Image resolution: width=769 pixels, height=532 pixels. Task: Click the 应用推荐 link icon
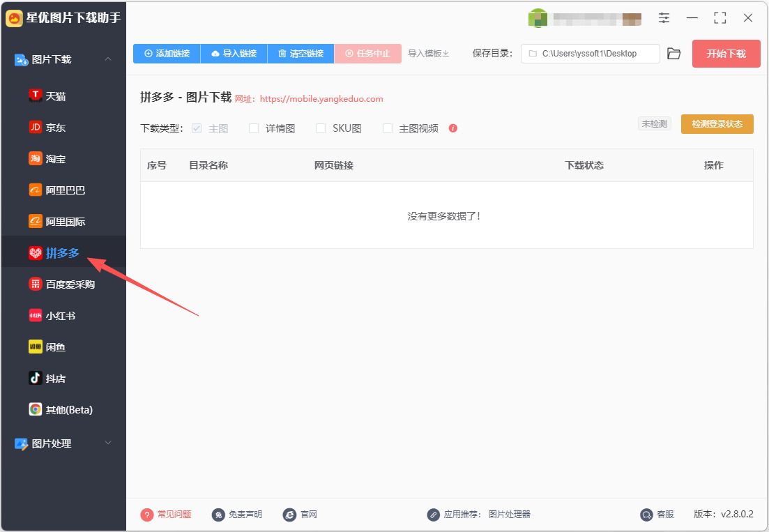tap(433, 515)
